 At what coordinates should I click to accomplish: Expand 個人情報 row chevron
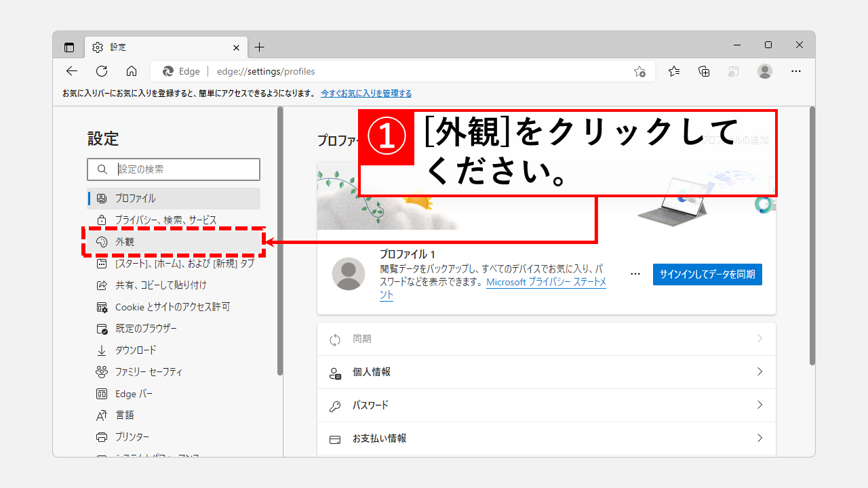point(759,372)
